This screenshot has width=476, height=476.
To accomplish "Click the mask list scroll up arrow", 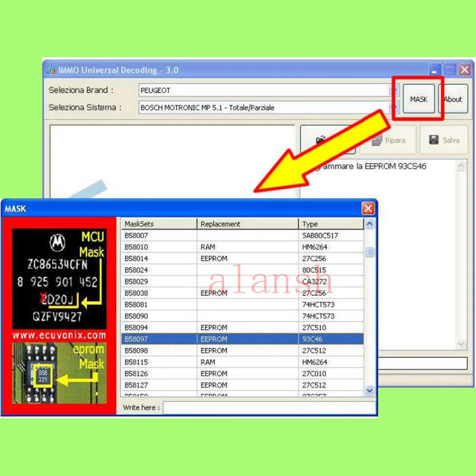I will click(370, 224).
